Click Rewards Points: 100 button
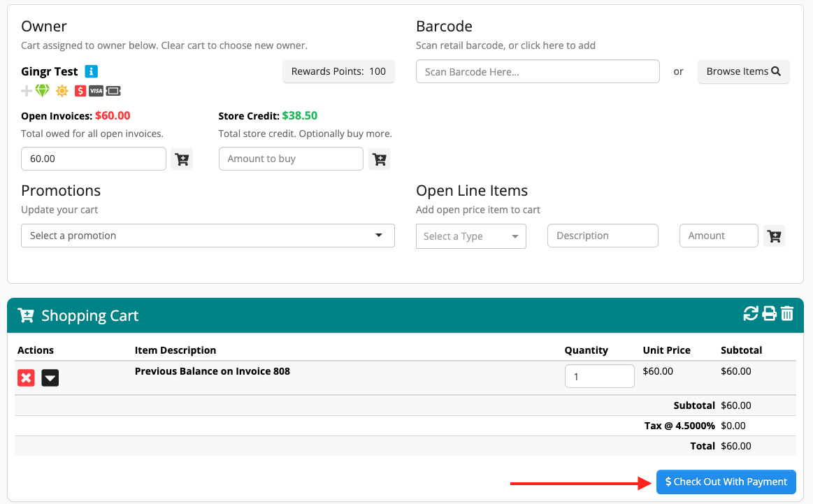Screen dimensions: 813x504 point(338,71)
